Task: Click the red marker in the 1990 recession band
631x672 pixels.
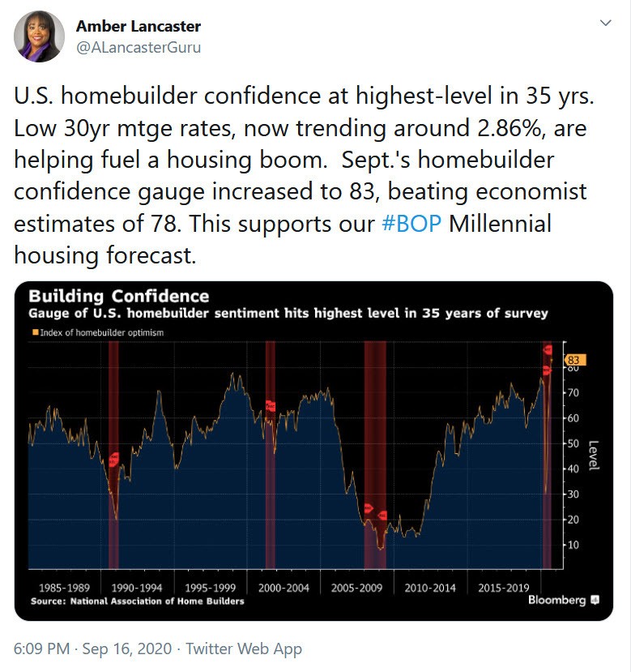Action: pyautogui.click(x=114, y=459)
